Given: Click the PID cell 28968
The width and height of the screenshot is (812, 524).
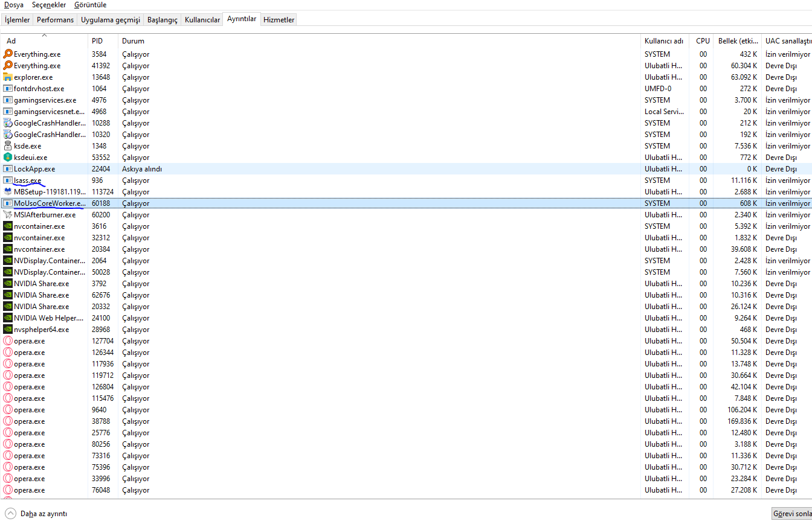Looking at the screenshot, I should 101,330.
